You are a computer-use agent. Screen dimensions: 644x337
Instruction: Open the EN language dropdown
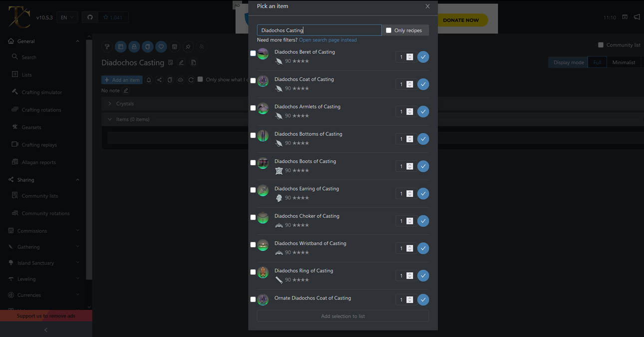pyautogui.click(x=67, y=16)
